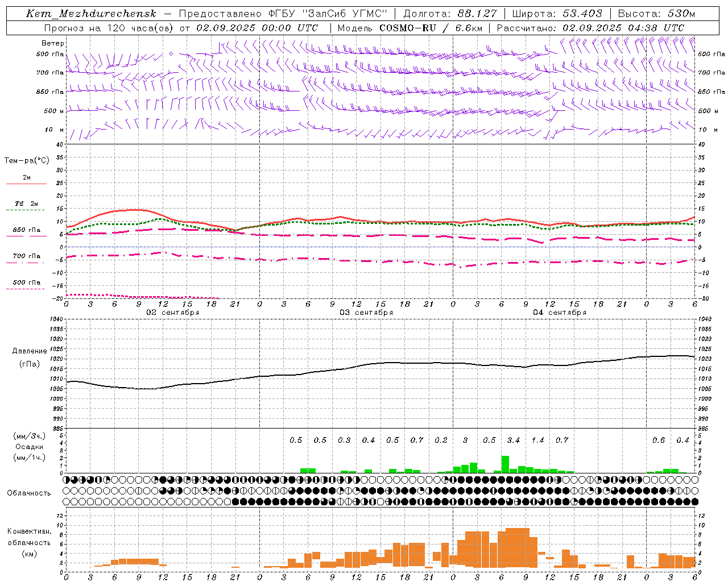The width and height of the screenshot is (728, 582).
Task: Click the forecast start time 02.09.2025 00:00 UTC
Action: click(x=257, y=28)
